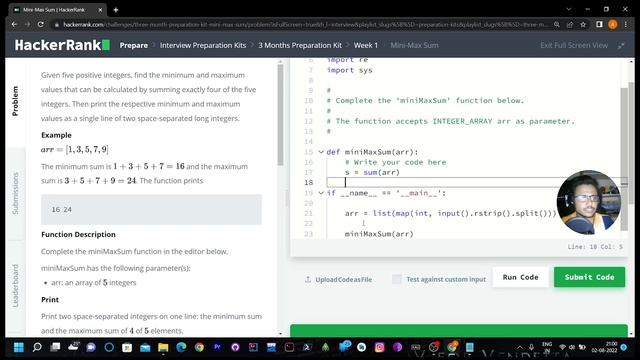Viewport: 640px width, 360px height.
Task: Collapse the if __name__ code fold arrow
Action: (321, 193)
